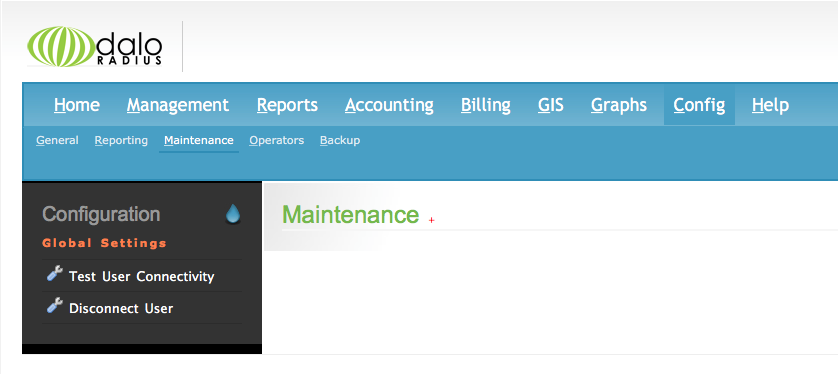The image size is (838, 374).
Task: Open the Graphs section
Action: [x=619, y=105]
